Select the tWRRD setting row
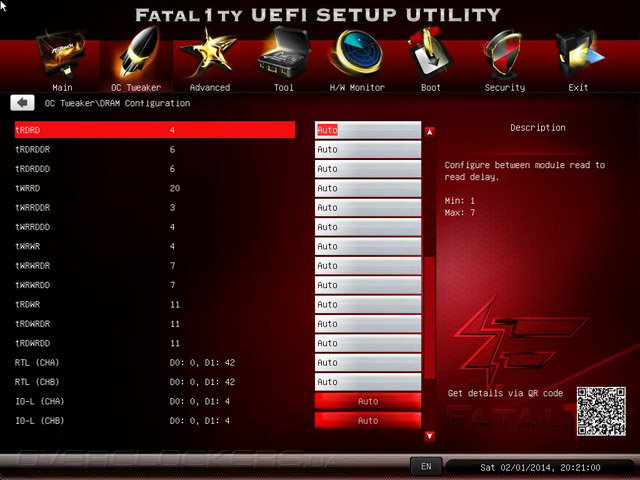The height and width of the screenshot is (480, 640). click(155, 188)
